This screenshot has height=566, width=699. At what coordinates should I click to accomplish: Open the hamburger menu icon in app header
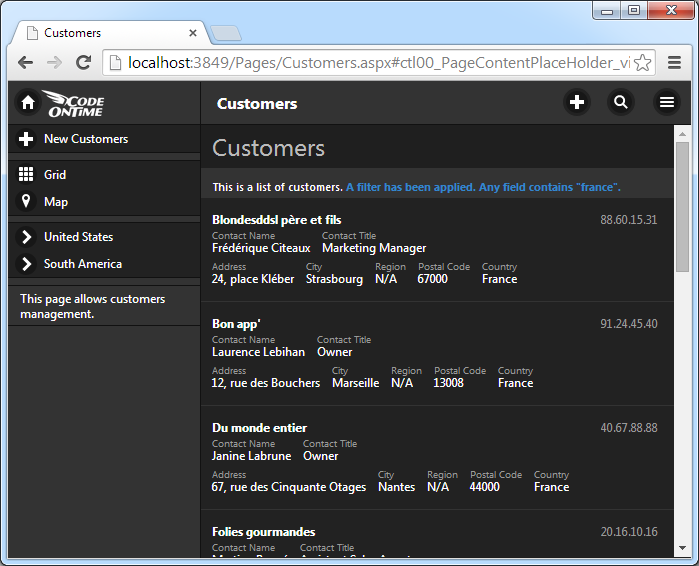(x=666, y=102)
